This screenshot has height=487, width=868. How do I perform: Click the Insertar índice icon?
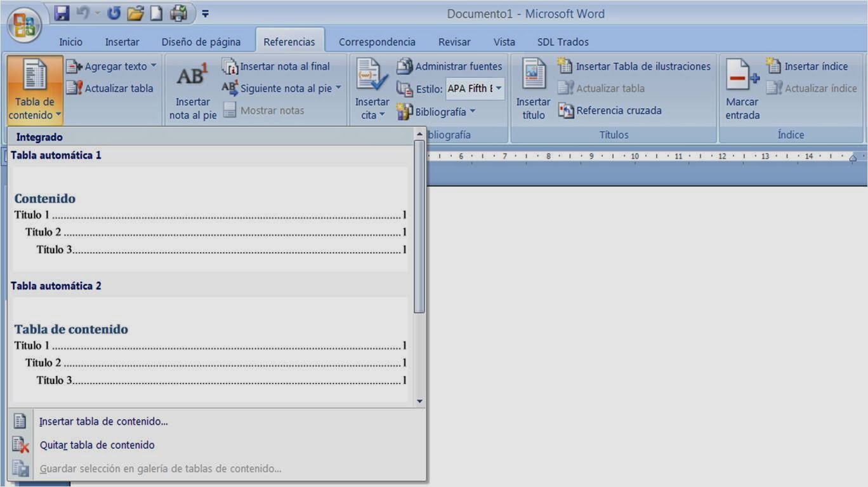[773, 65]
